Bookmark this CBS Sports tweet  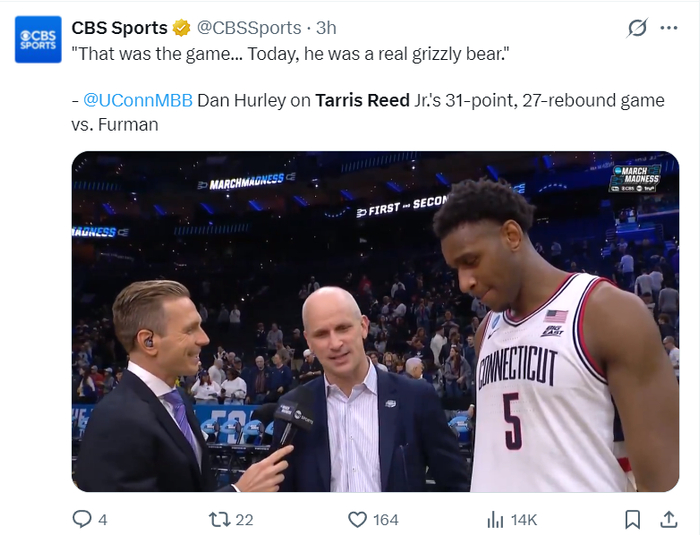[632, 519]
